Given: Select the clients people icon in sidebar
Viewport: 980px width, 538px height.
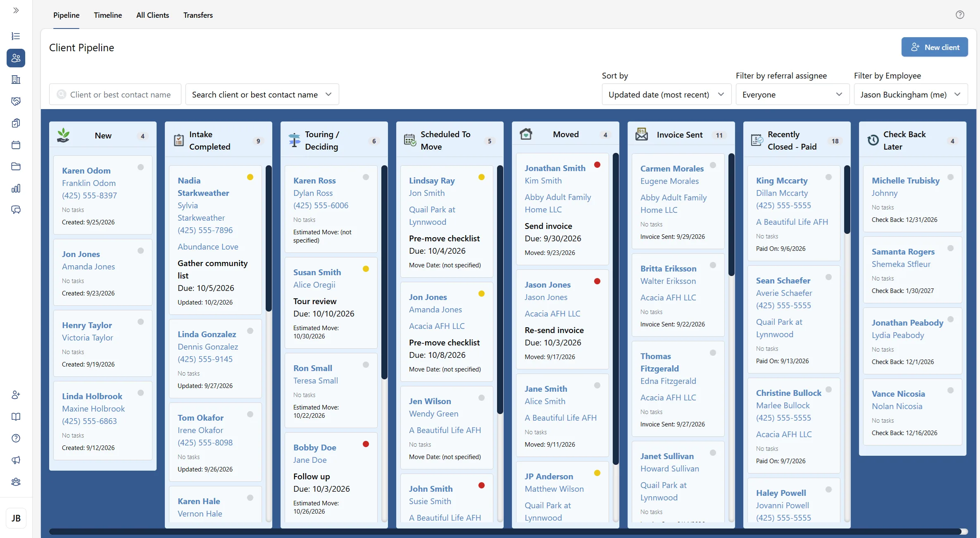Looking at the screenshot, I should coord(16,58).
